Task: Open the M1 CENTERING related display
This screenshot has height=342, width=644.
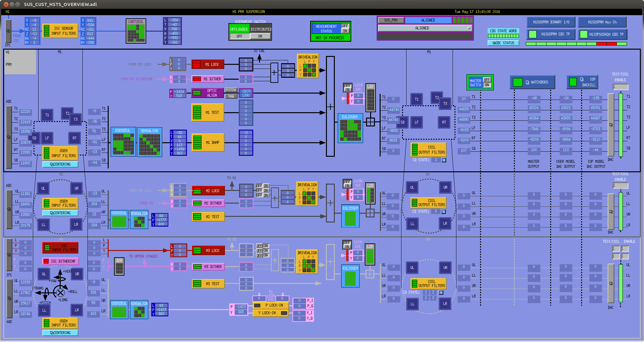Action: (x=60, y=164)
